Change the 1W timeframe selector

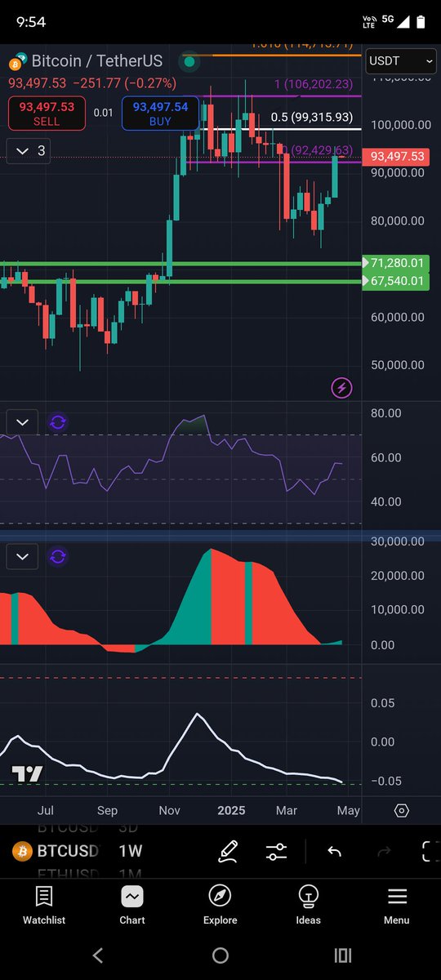point(131,851)
